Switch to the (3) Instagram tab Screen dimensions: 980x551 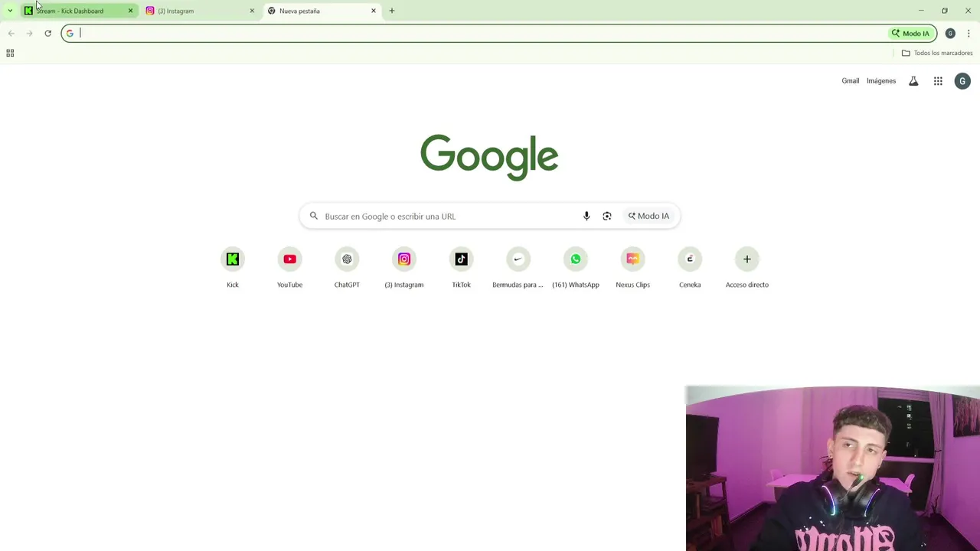click(x=201, y=11)
